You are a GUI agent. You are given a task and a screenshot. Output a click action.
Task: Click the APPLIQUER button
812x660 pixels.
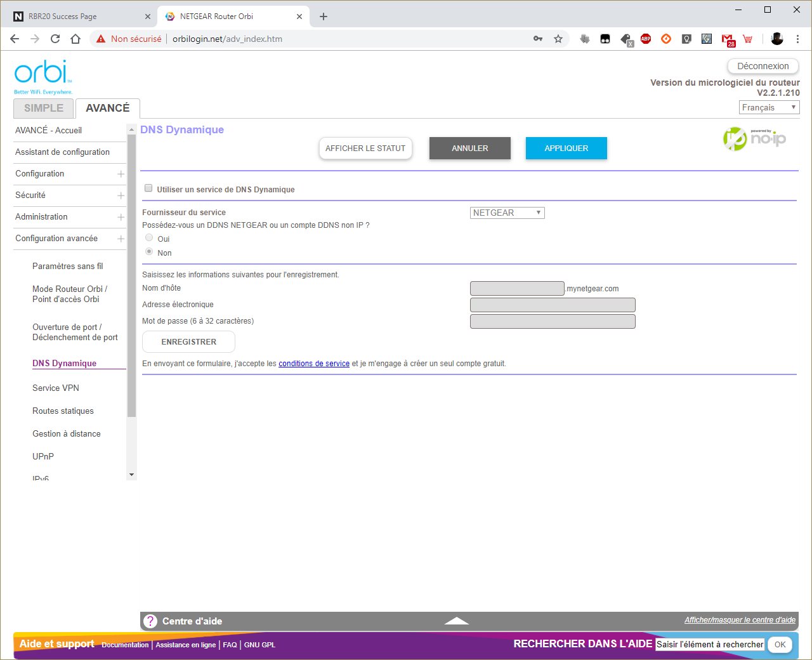tap(566, 148)
